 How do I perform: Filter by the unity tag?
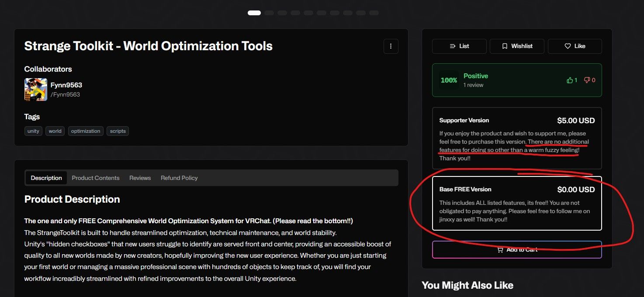pos(33,131)
